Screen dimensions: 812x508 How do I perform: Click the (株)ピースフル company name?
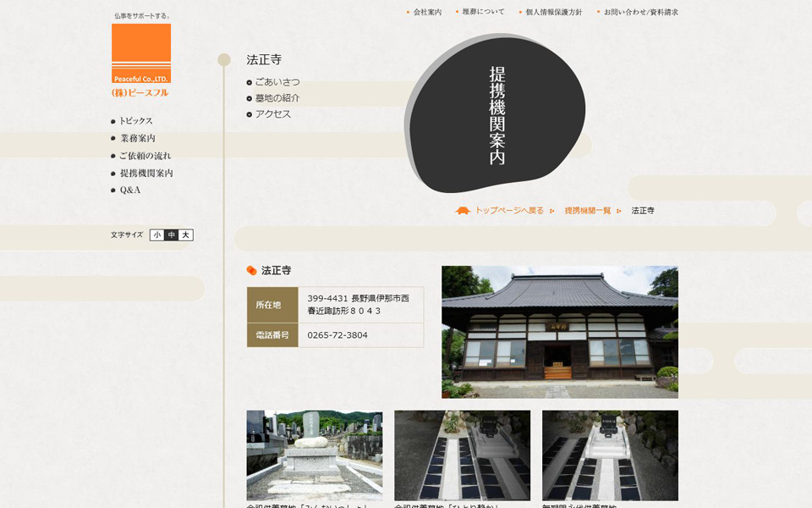pyautogui.click(x=140, y=93)
